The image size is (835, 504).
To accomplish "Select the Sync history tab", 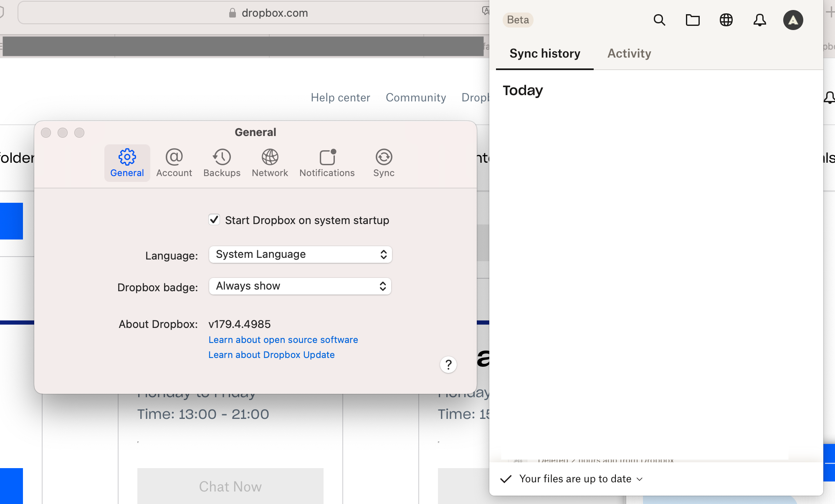I will pos(545,53).
